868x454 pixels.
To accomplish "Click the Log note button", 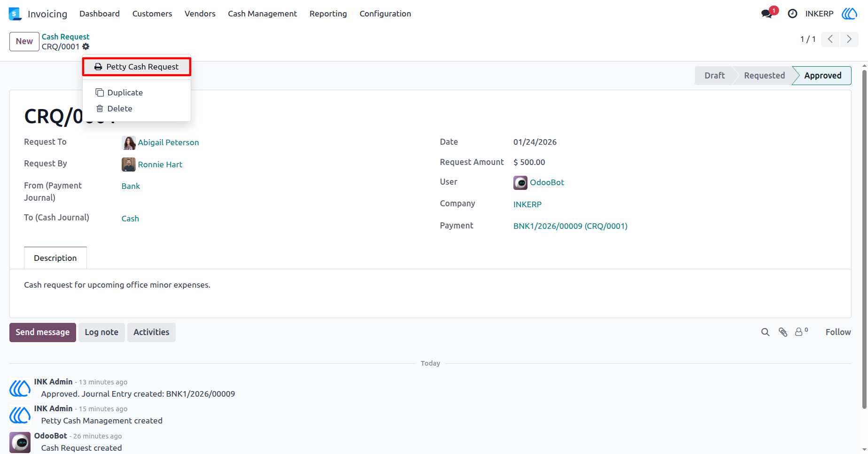I will coord(101,332).
